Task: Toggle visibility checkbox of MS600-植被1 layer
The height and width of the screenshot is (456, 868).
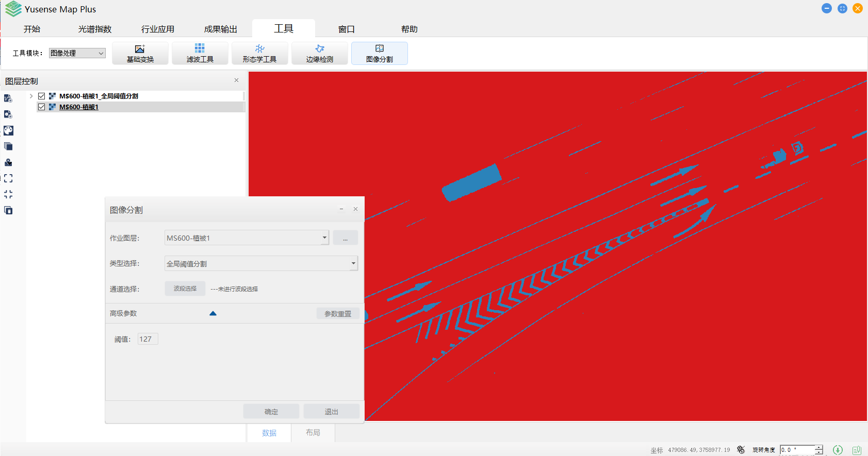Action: click(x=42, y=107)
